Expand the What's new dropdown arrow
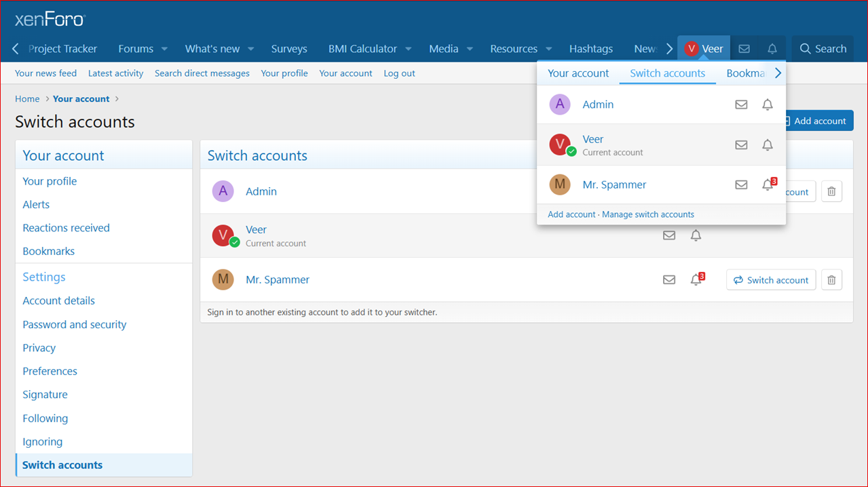Image resolution: width=868 pixels, height=487 pixels. (x=250, y=49)
